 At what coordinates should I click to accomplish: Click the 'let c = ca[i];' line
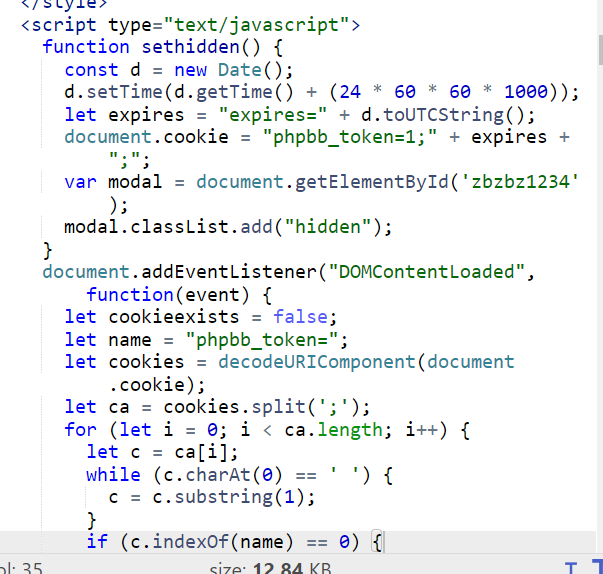click(162, 452)
